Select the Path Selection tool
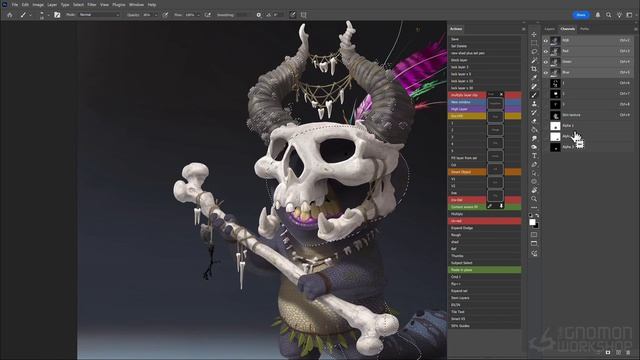This screenshot has width=640, height=360. 534,173
